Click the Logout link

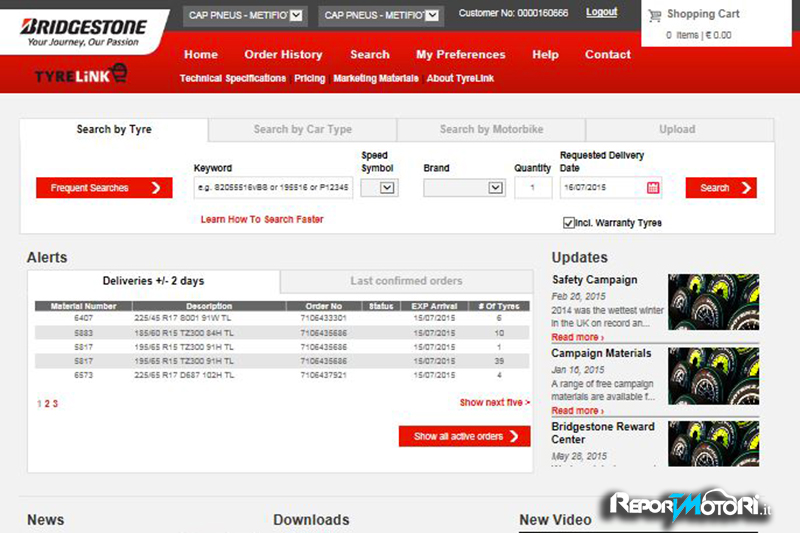[601, 13]
